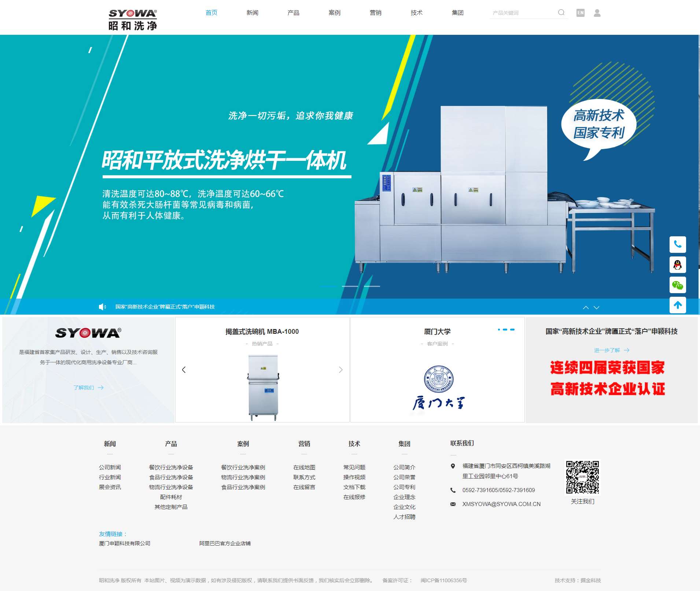
Task: Go back a slide using the left carousel arrow
Action: [x=184, y=370]
